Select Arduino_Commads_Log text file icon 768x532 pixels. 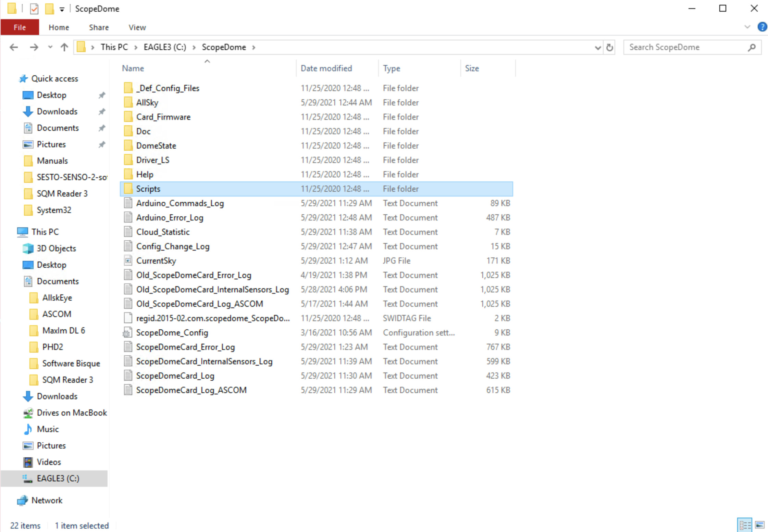128,203
